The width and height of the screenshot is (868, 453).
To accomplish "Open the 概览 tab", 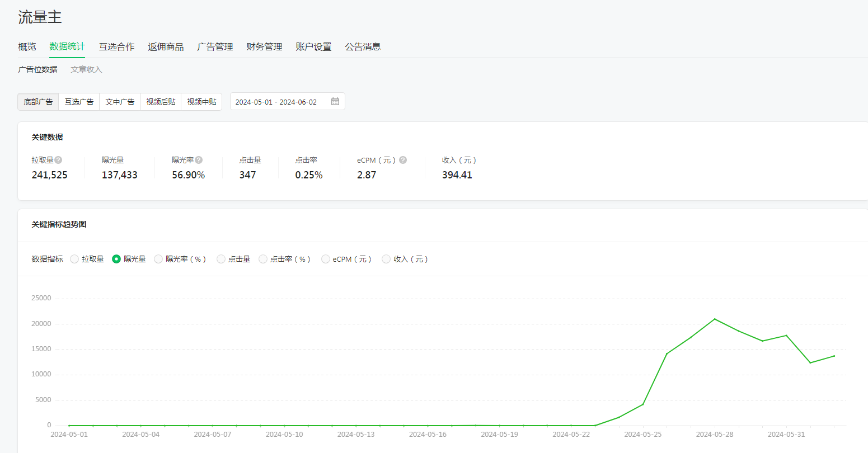I will 27,46.
